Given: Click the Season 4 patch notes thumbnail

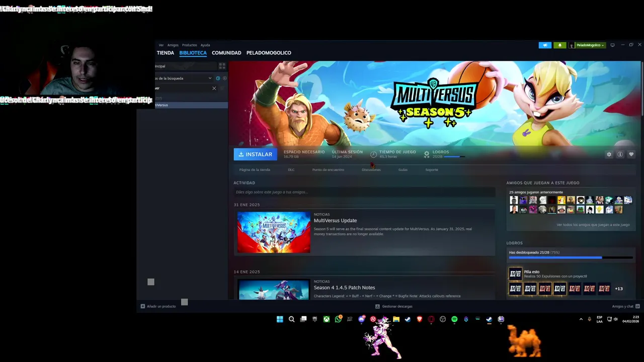Looking at the screenshot, I should (274, 290).
